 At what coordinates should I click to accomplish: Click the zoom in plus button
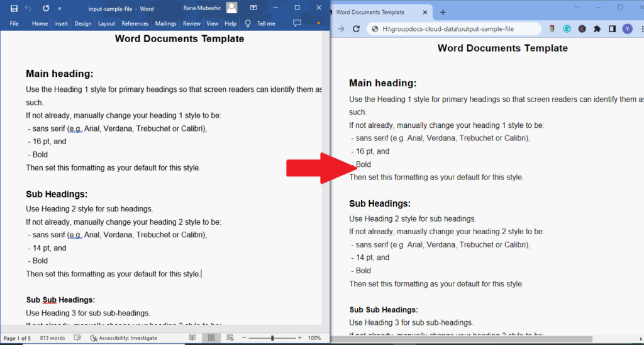click(300, 338)
